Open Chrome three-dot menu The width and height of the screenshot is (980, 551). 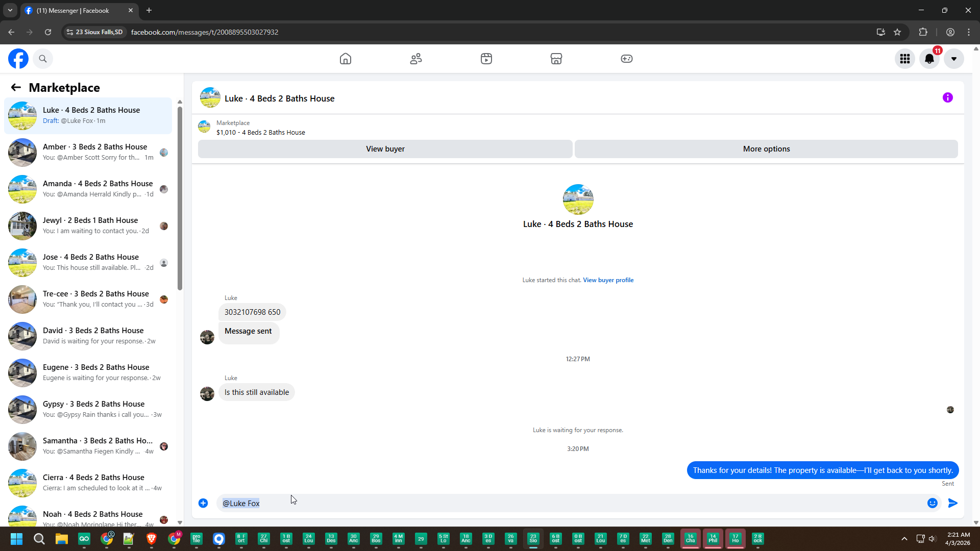pyautogui.click(x=969, y=32)
